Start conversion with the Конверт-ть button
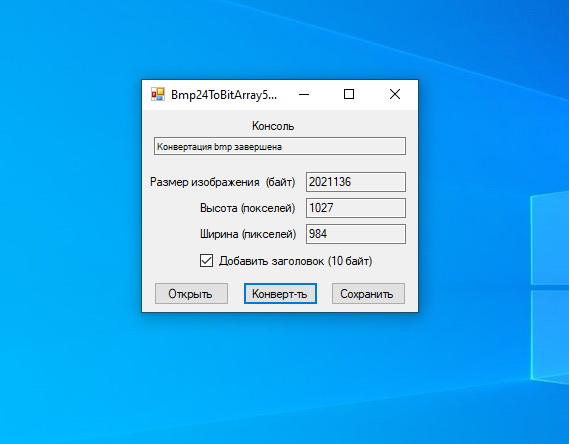 [280, 293]
